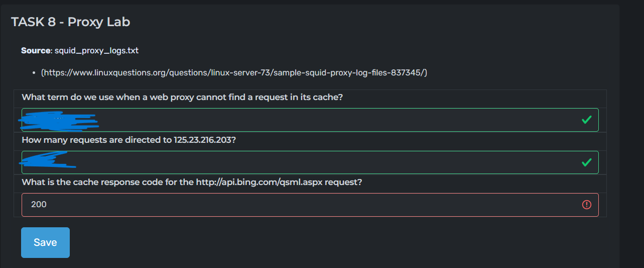Click the bullet point before the source link
The image size is (644, 268).
33,73
